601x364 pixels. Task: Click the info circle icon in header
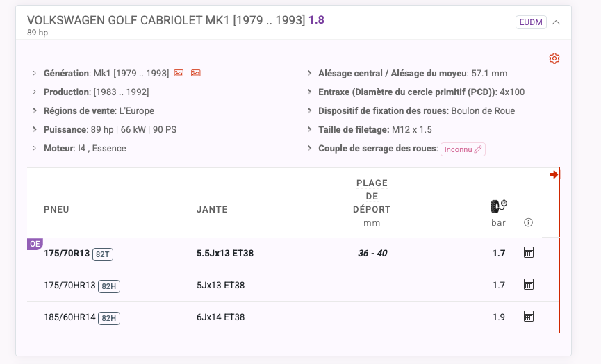coord(528,222)
